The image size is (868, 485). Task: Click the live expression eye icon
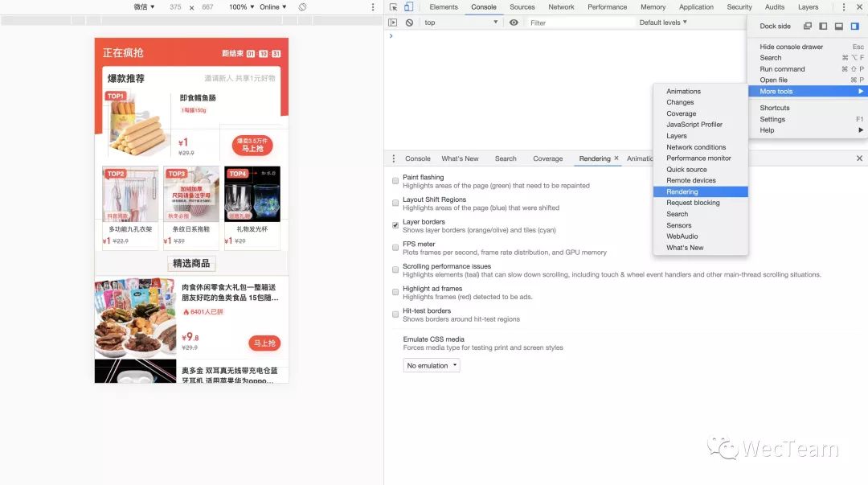(x=514, y=23)
